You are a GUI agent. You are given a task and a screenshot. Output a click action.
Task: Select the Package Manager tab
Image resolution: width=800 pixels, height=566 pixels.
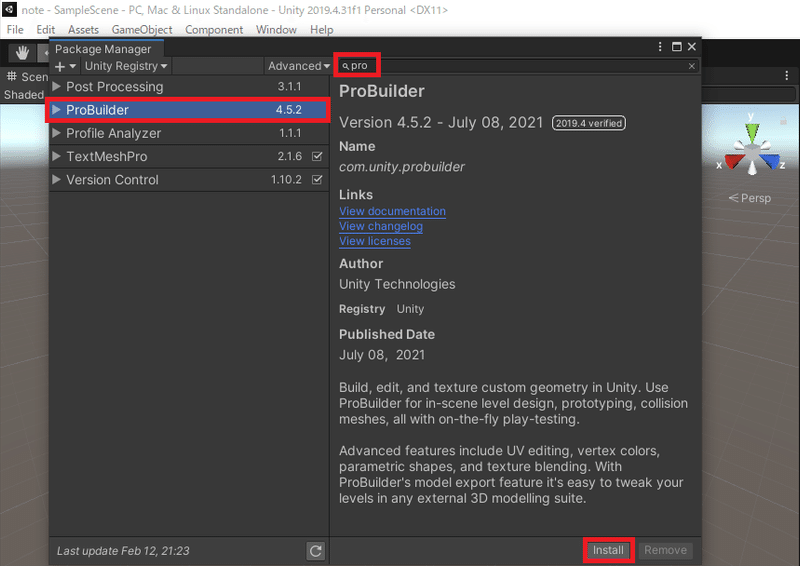pyautogui.click(x=106, y=48)
